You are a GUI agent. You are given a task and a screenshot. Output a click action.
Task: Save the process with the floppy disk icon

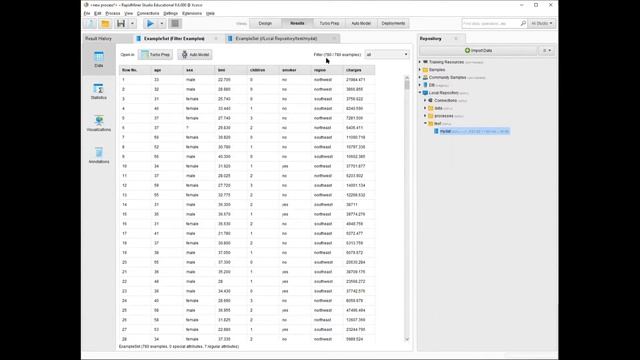(x=121, y=24)
